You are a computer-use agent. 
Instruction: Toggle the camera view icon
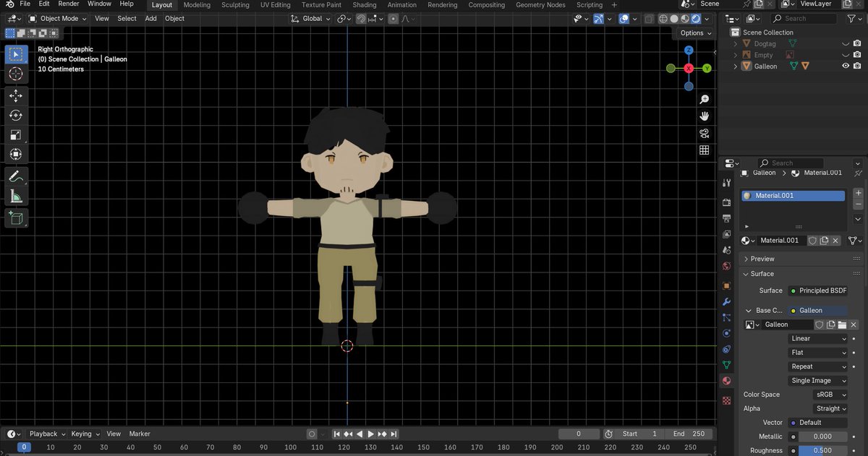pos(704,134)
